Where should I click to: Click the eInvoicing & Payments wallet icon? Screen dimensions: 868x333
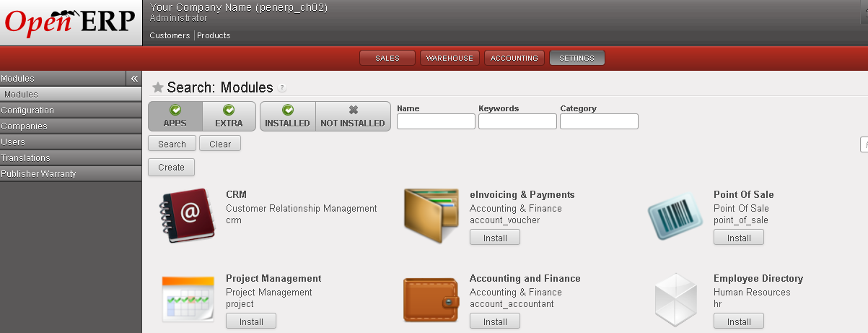coord(431,215)
